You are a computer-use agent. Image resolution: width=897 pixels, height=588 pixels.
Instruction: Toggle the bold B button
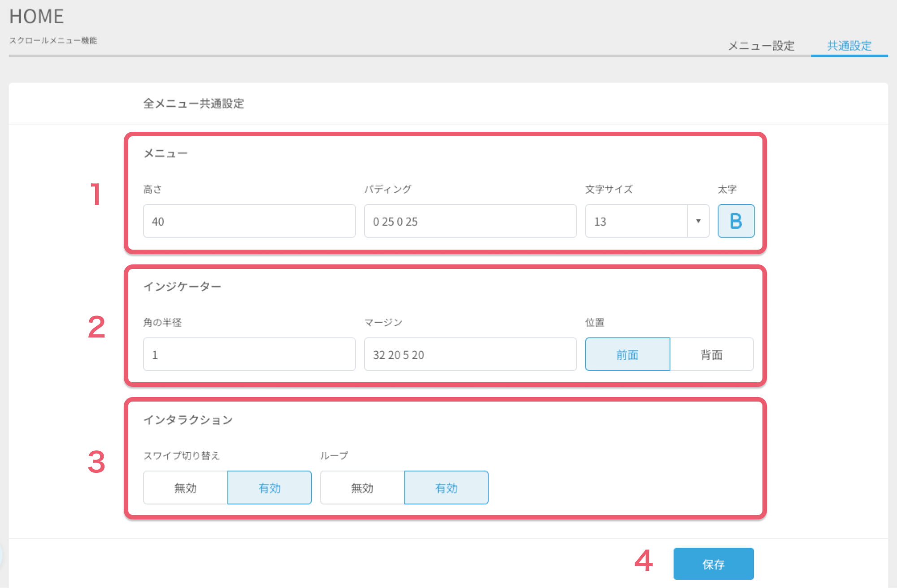click(736, 221)
